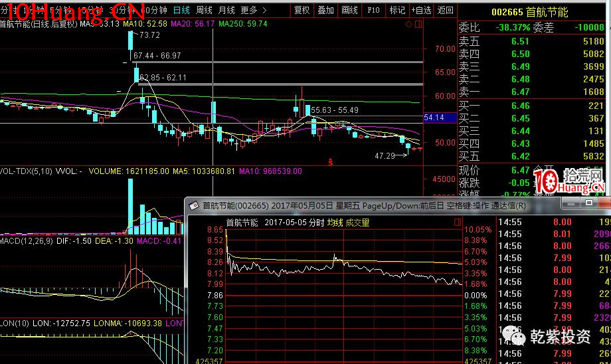The width and height of the screenshot is (611, 364).
Task: Switch chart to 60分钟 period
Action: pos(154,11)
